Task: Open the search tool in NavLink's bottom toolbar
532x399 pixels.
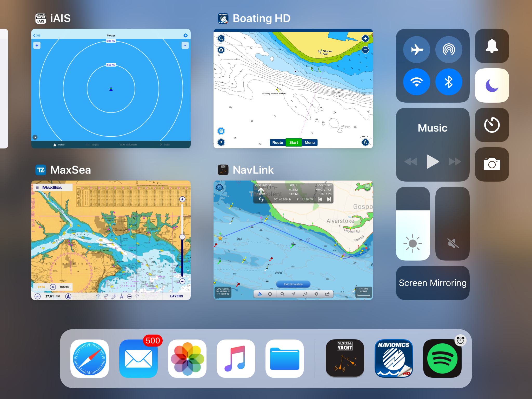Action: 282,294
